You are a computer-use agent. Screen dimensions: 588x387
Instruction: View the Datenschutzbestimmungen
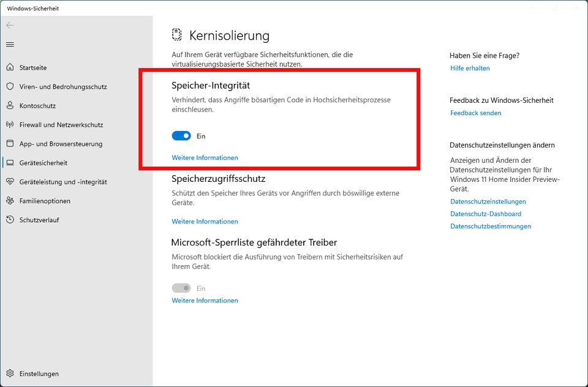(x=491, y=226)
